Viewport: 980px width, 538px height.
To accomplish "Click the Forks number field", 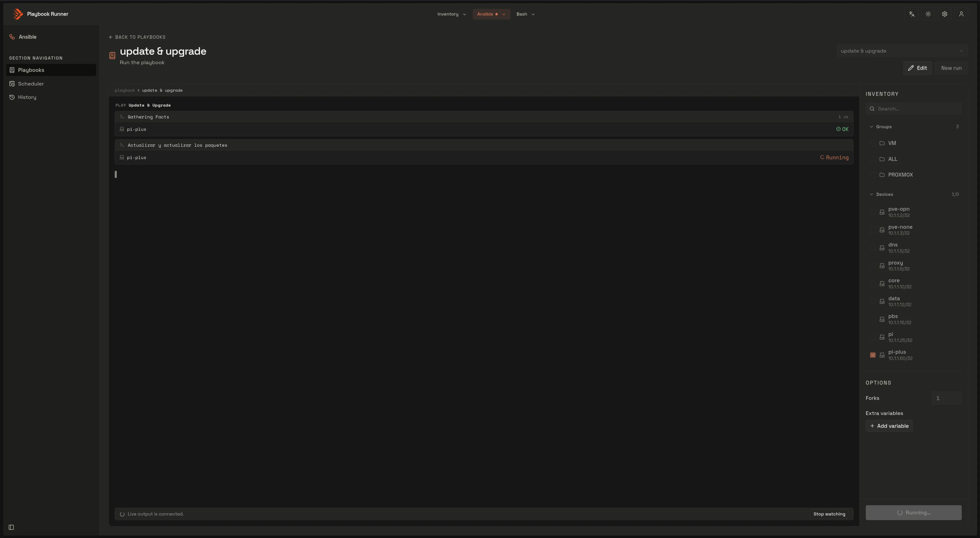I will click(947, 398).
